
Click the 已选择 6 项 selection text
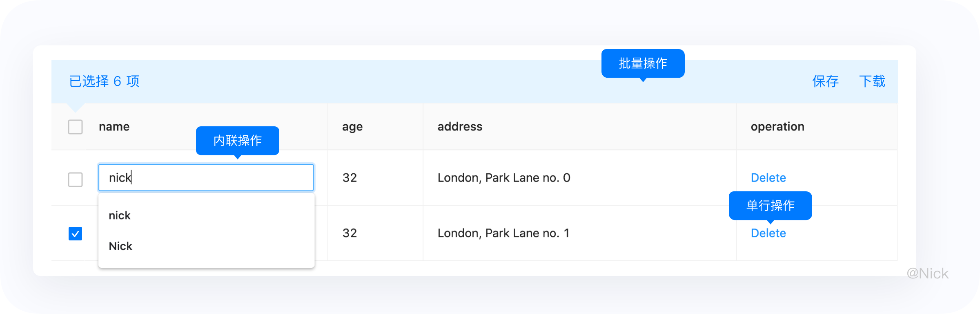[x=104, y=81]
